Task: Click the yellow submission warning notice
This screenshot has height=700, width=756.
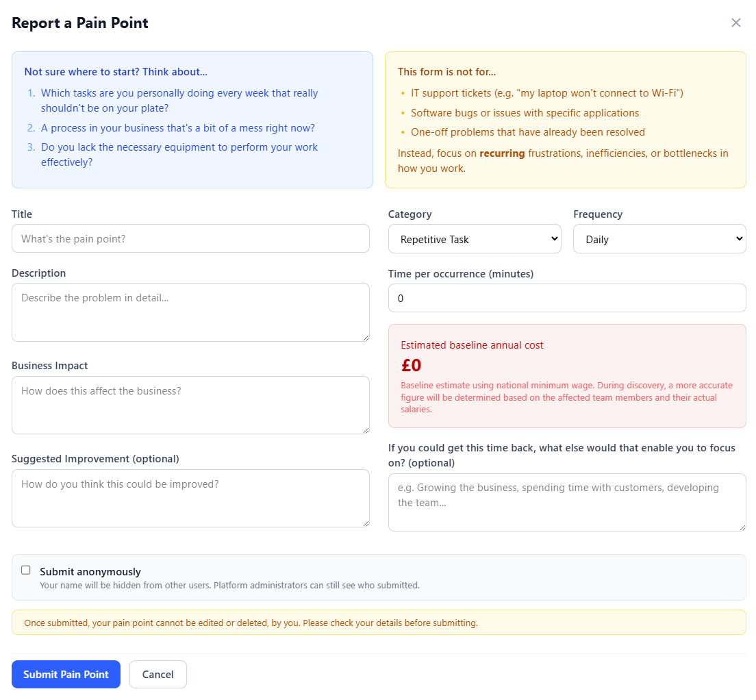Action: click(378, 622)
